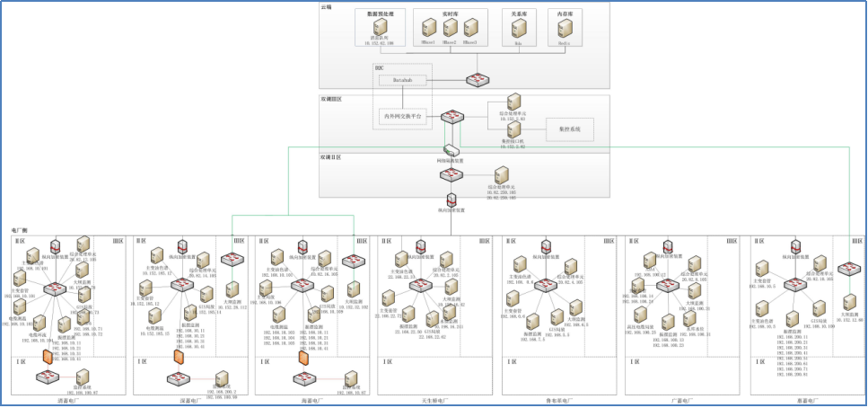Viewport: 868px width, 408px height.
Task: Click 纵向加密装置 icon in 鲁布革电厂
Action: (x=546, y=246)
